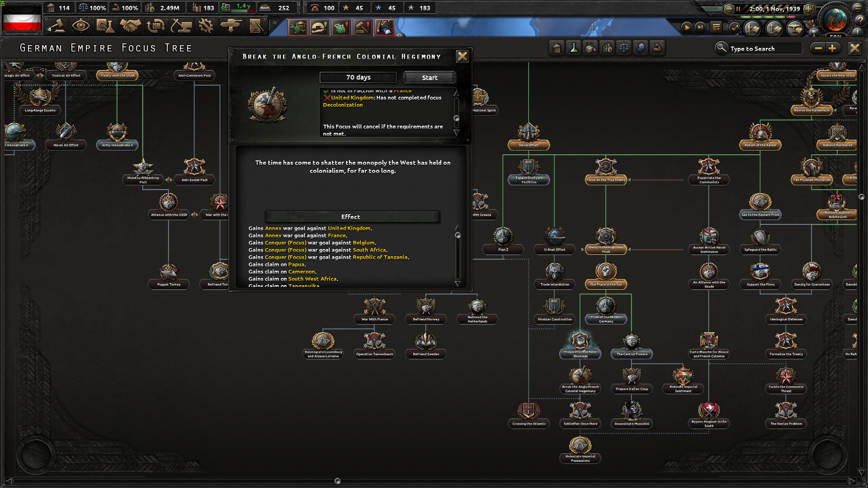Open the Recruit and Deploy tab
Screen dimensions: 868x488
pyautogui.click(x=231, y=26)
